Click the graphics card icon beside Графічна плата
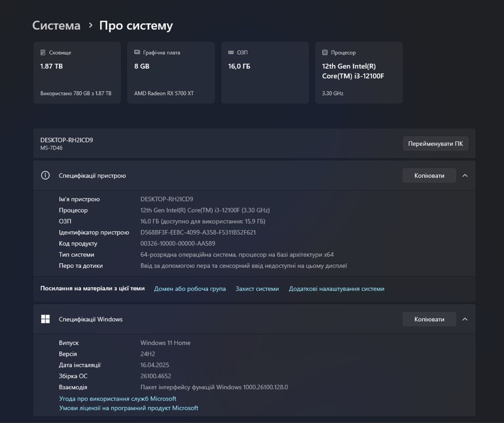This screenshot has width=504, height=423. tap(137, 52)
